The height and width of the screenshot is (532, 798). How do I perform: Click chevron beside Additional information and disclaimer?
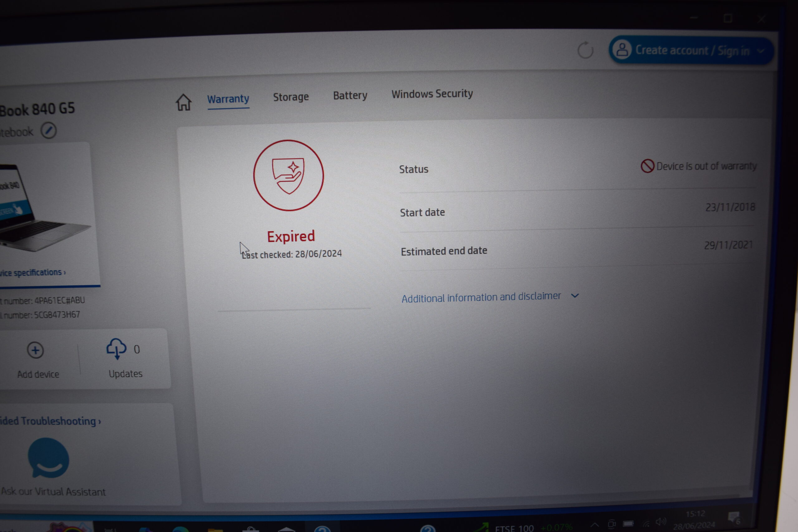pyautogui.click(x=575, y=295)
